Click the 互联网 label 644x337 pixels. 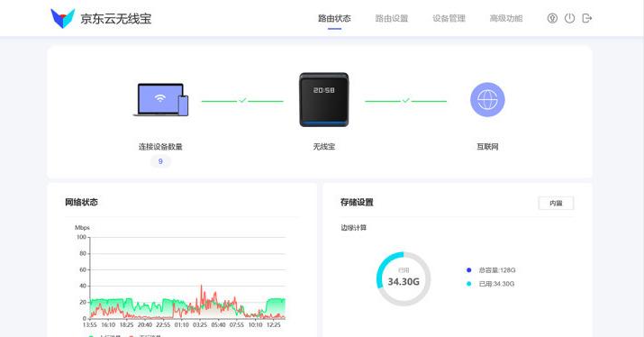(x=487, y=147)
